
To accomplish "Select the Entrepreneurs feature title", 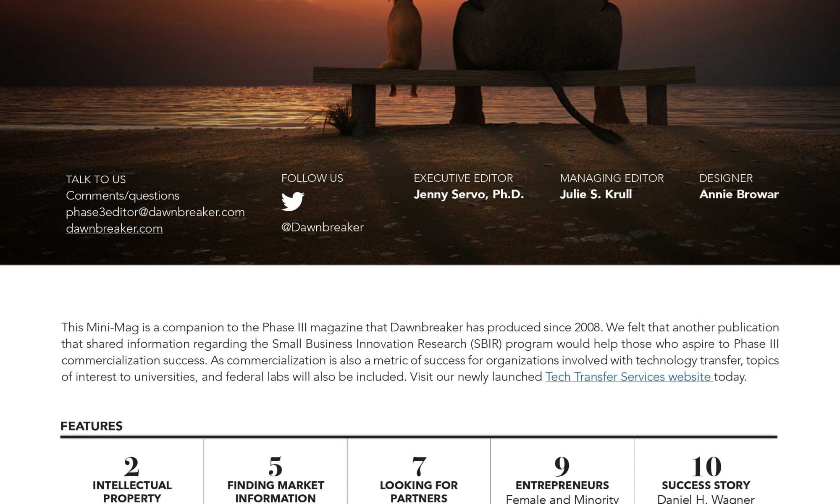I will (562, 486).
